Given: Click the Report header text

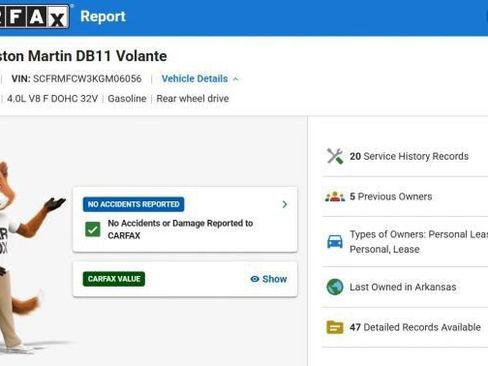Looking at the screenshot, I should click(x=103, y=17).
